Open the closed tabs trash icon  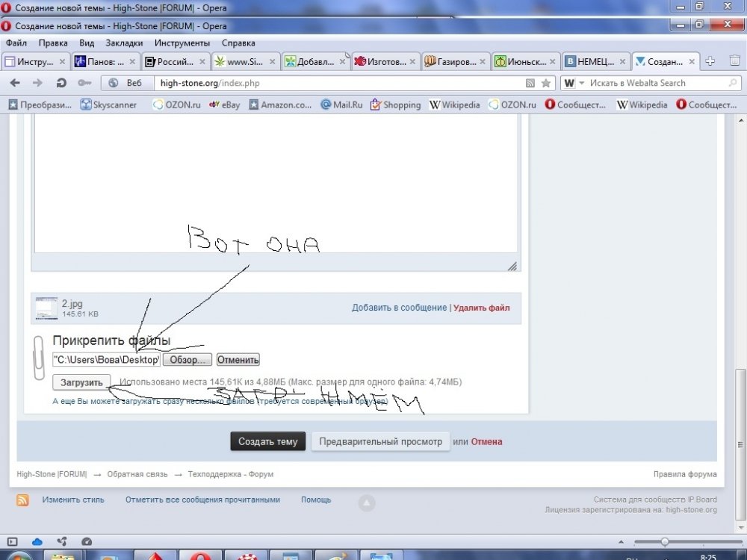[x=734, y=61]
